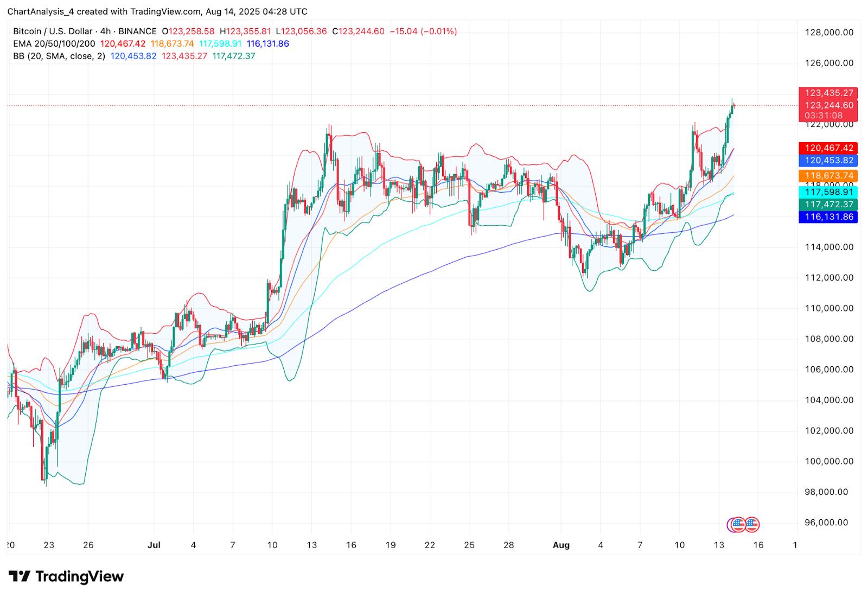The height and width of the screenshot is (598, 868).
Task: Select the BB (20, SMA, close, 2) legend
Action: 59,56
